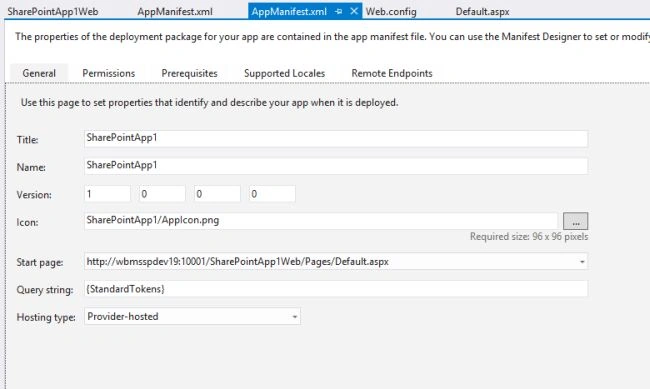
Task: Click the 'Use this page to set properties' description
Action: 209,102
